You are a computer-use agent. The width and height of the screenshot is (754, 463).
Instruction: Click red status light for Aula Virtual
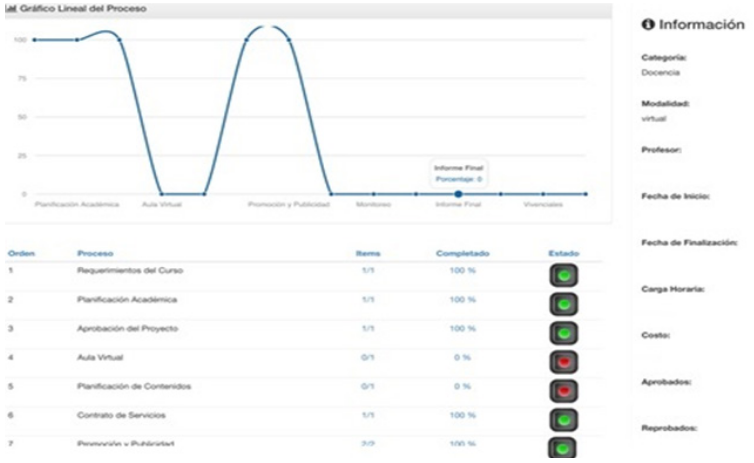[563, 361]
